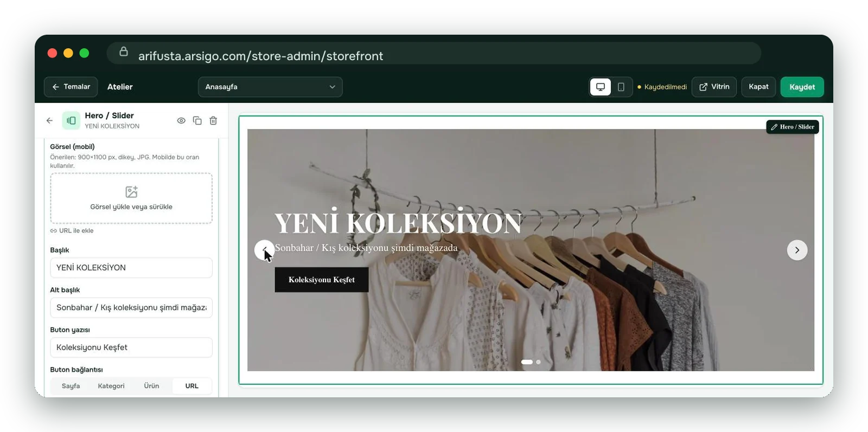
Task: Click the Kapat button
Action: (758, 87)
